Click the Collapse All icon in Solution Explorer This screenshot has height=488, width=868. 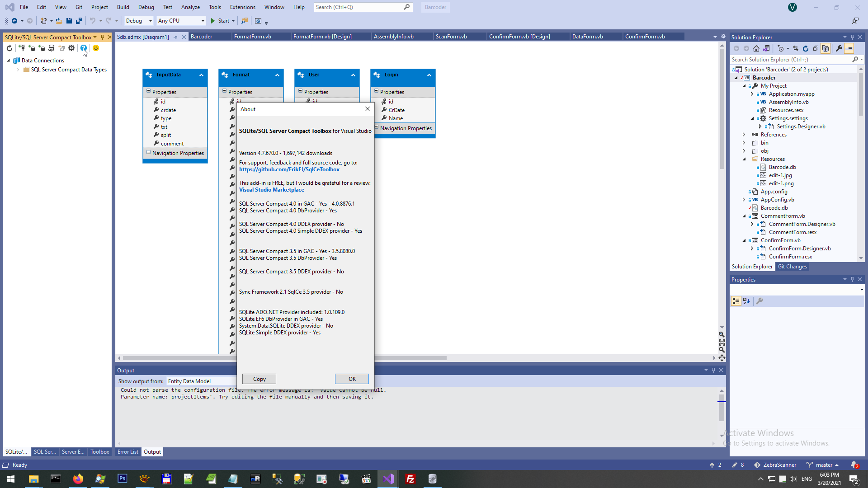(x=816, y=48)
